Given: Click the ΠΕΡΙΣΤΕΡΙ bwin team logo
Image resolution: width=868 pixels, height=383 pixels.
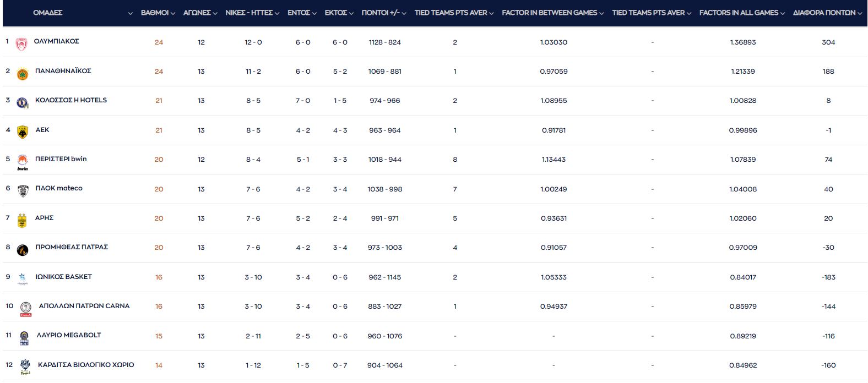Looking at the screenshot, I should [22, 162].
